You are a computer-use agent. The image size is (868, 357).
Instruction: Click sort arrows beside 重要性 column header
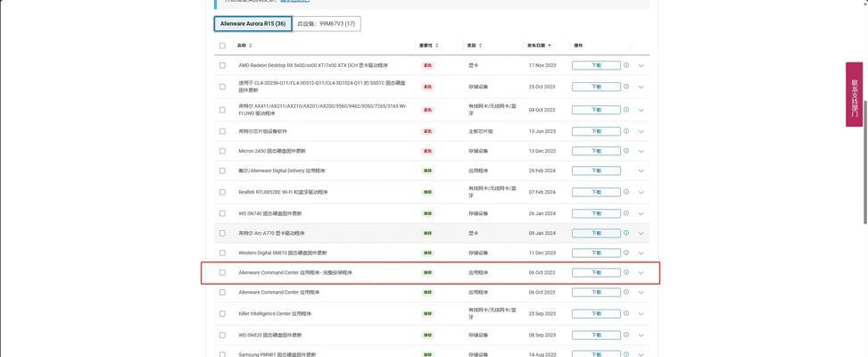(437, 46)
